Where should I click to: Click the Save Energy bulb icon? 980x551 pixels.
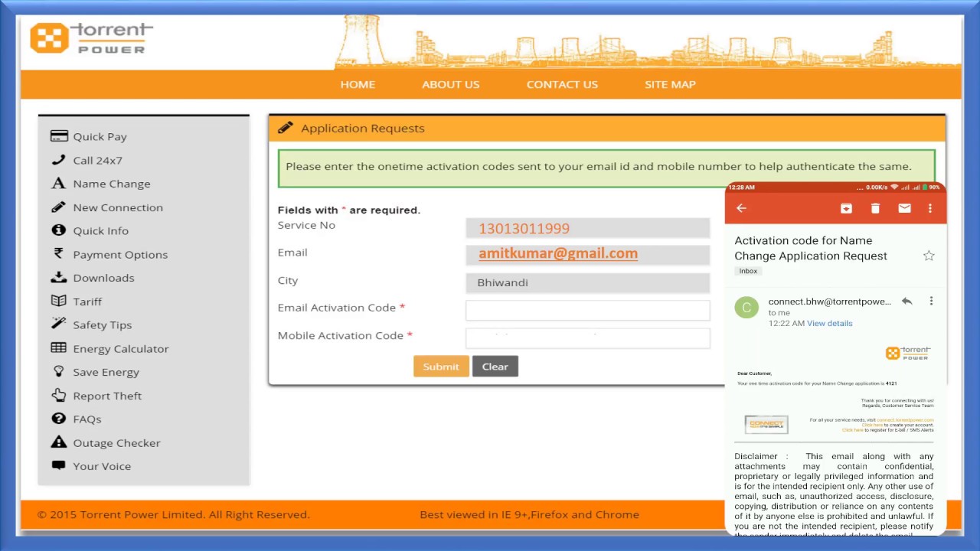59,371
